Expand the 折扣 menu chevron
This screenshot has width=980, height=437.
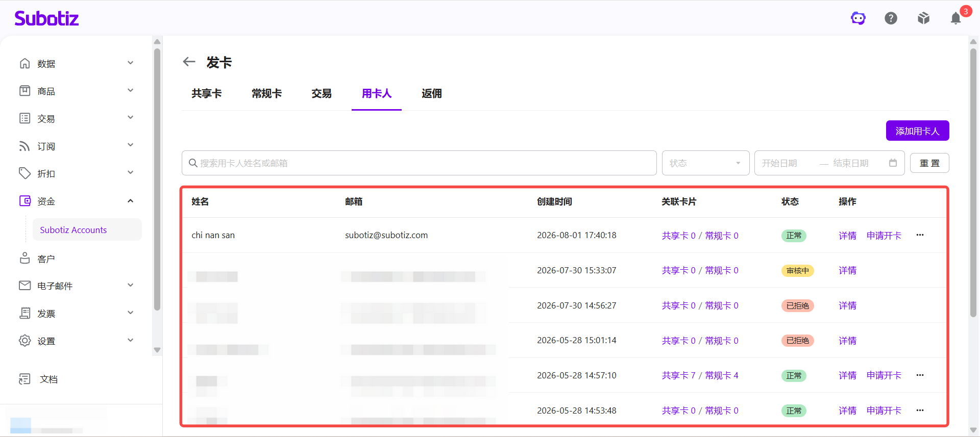click(130, 172)
